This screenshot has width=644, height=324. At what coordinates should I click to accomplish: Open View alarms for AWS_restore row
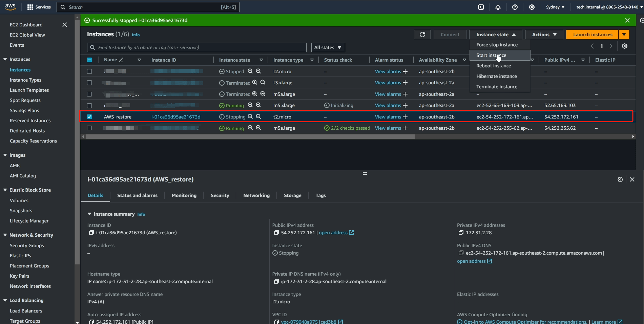pyautogui.click(x=388, y=117)
